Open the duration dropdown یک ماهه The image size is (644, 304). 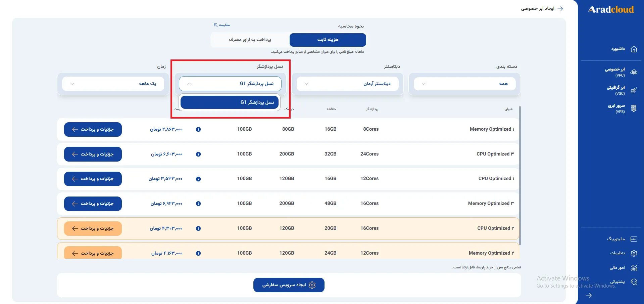pyautogui.click(x=113, y=84)
